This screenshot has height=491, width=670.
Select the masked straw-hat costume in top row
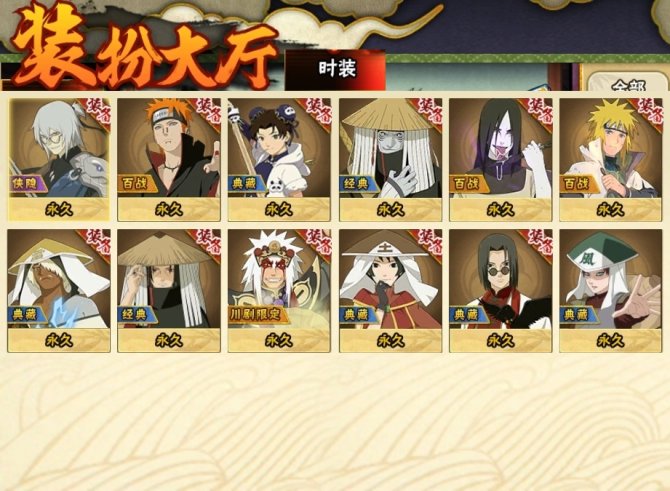(391, 159)
